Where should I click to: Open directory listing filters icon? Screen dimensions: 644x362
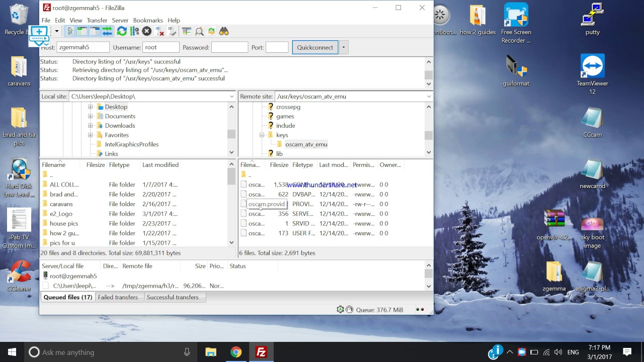187,31
